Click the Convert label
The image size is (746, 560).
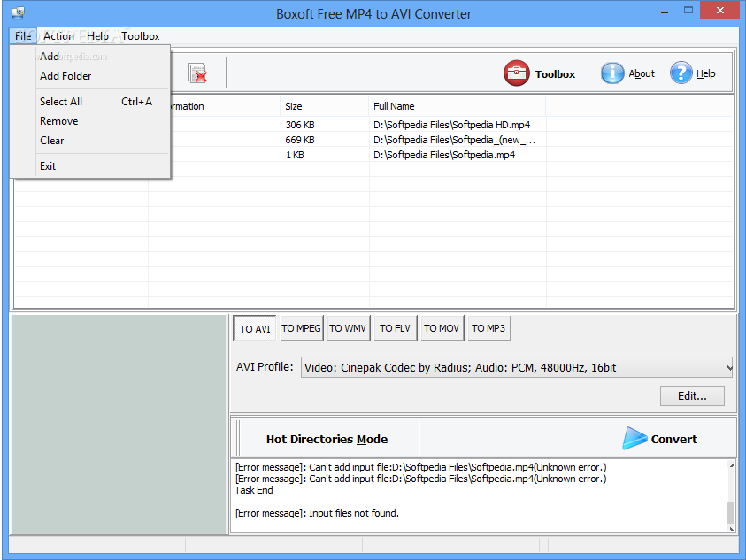pyautogui.click(x=673, y=439)
